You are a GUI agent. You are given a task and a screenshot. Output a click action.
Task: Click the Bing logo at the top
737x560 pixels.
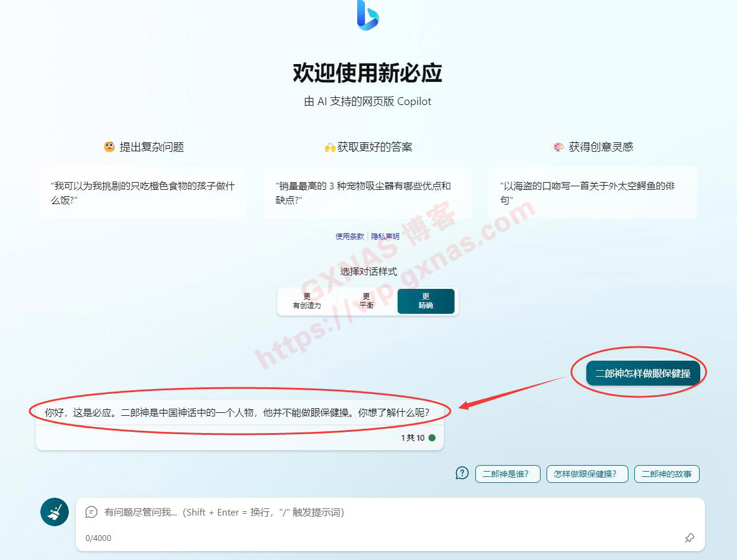click(x=368, y=15)
